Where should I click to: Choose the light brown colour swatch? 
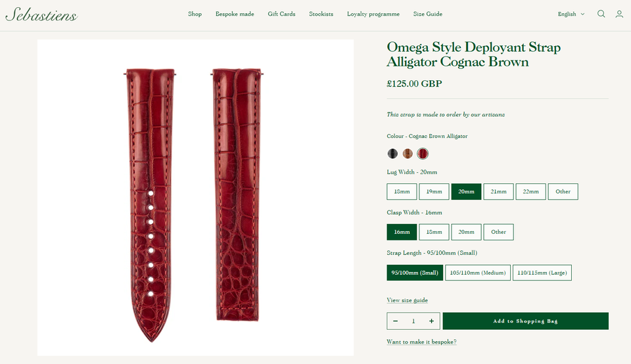[408, 153]
